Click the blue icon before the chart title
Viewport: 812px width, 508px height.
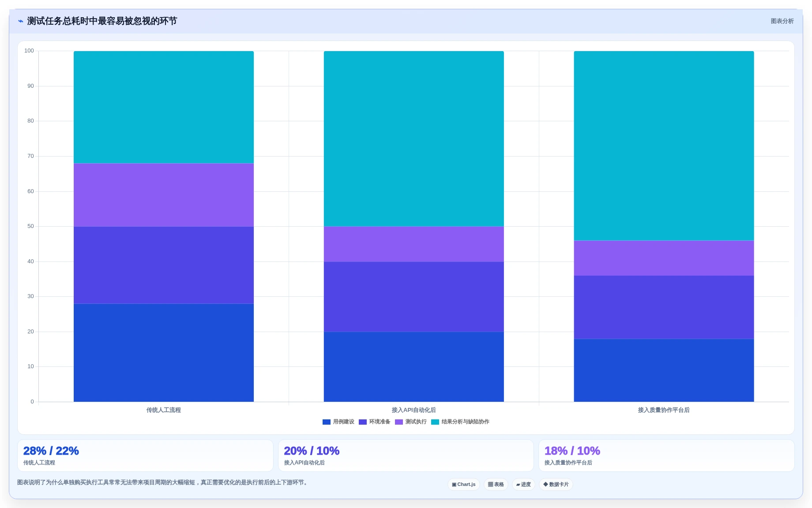coord(20,21)
